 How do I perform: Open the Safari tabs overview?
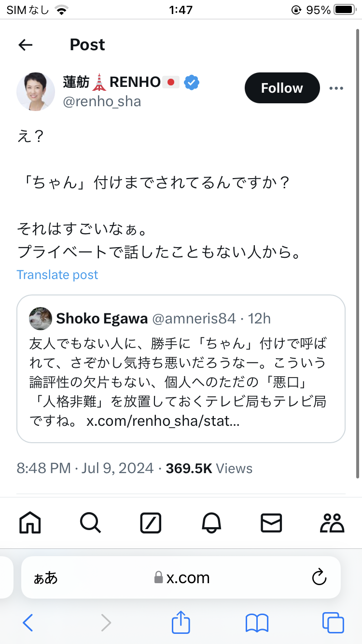coord(333,622)
